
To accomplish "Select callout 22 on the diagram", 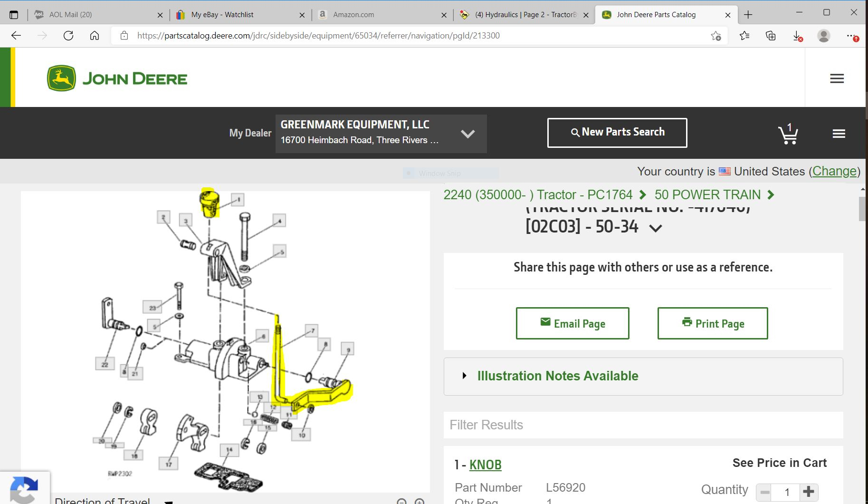I will coord(105,364).
